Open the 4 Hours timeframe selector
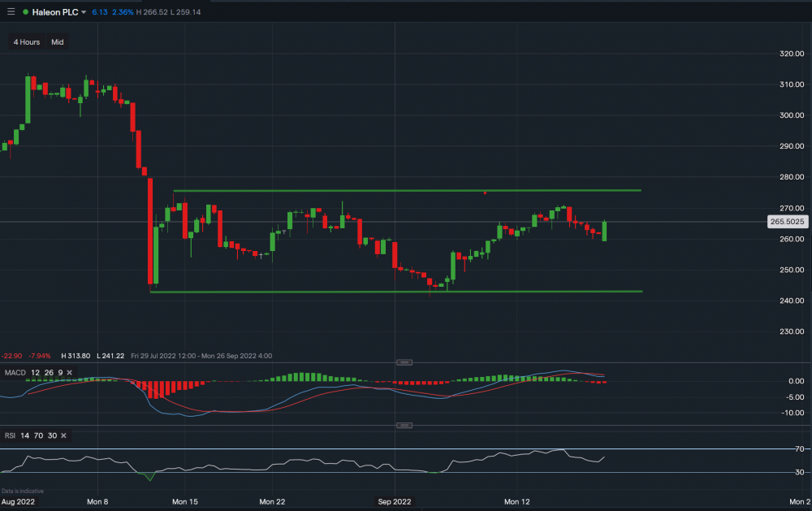 coord(25,41)
